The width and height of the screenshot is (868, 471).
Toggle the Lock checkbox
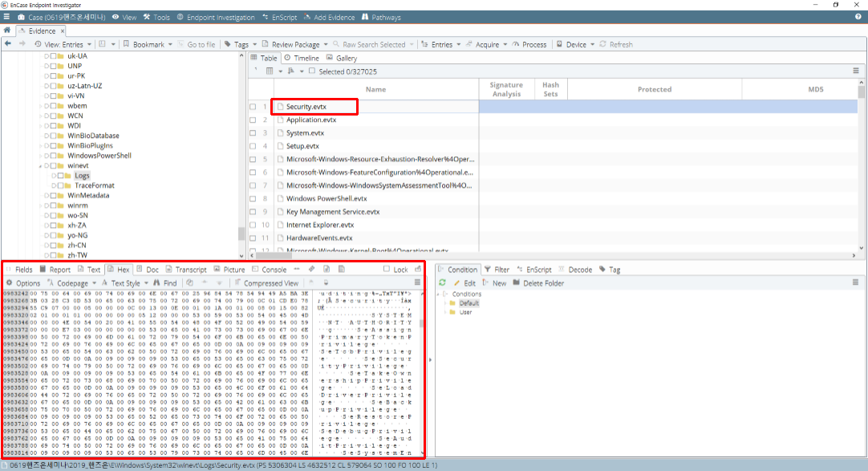[x=387, y=269]
